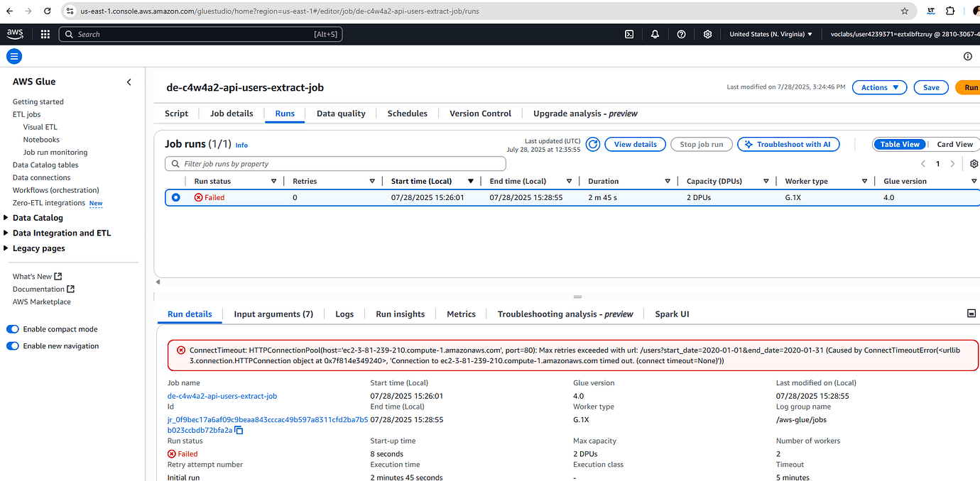Open the Run status column filter
The image size is (980, 481).
(274, 181)
